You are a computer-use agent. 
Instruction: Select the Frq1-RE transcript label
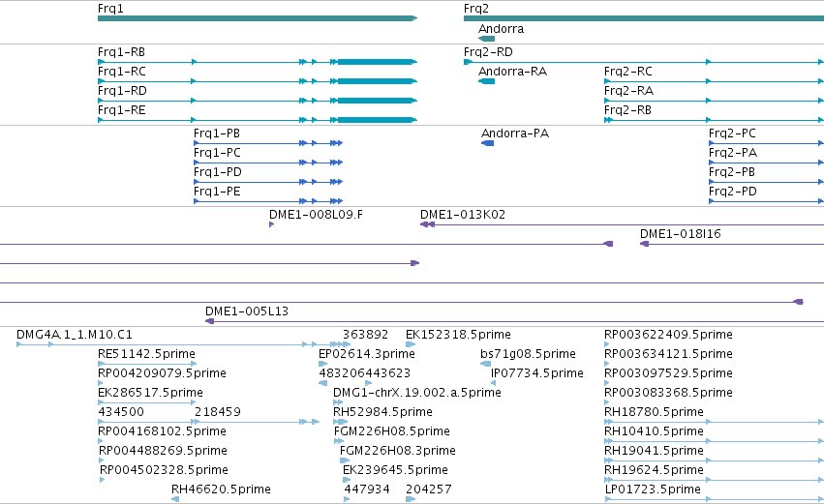coord(122,110)
